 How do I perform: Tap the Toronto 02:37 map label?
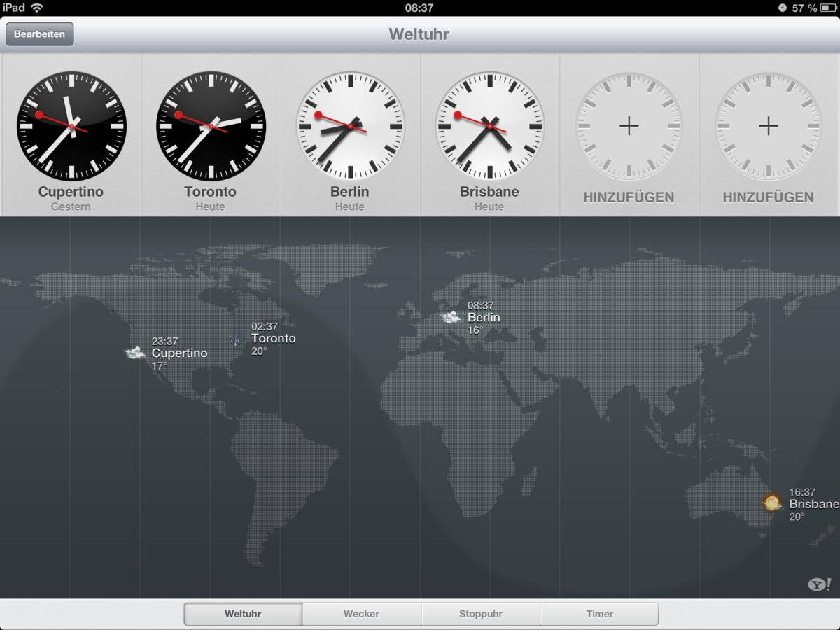[x=274, y=338]
